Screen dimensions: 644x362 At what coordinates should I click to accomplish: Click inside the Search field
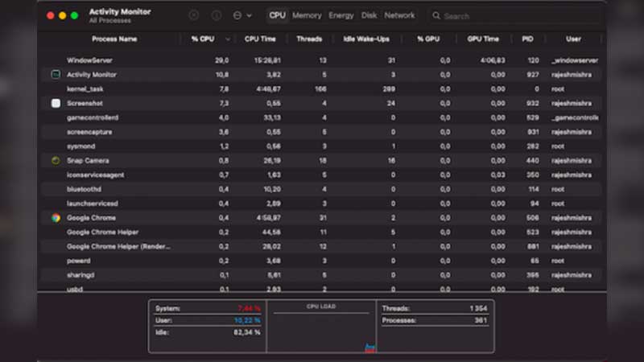[514, 16]
